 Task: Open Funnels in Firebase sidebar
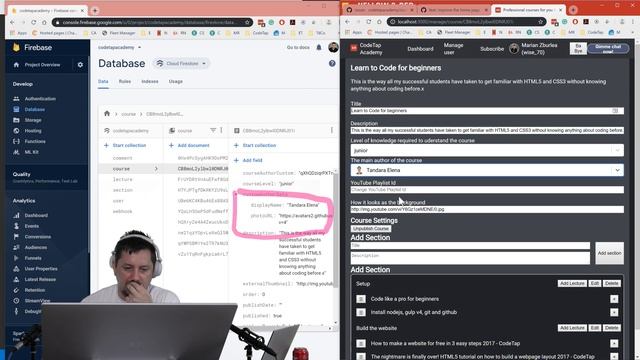point(33,258)
